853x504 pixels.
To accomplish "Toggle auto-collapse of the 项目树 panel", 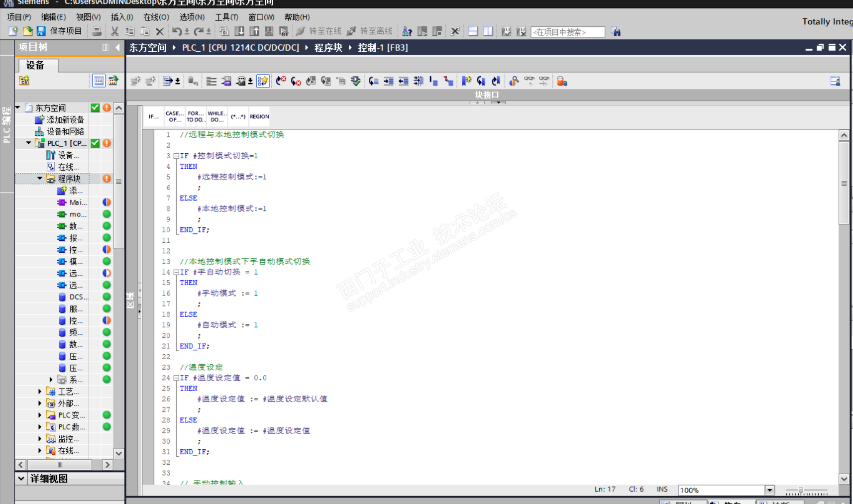I will coord(106,47).
